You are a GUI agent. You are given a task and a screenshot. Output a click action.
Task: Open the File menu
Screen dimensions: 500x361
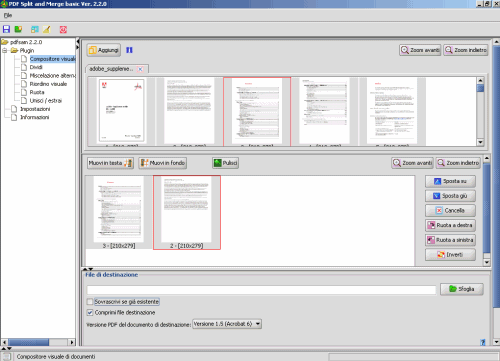click(x=8, y=15)
